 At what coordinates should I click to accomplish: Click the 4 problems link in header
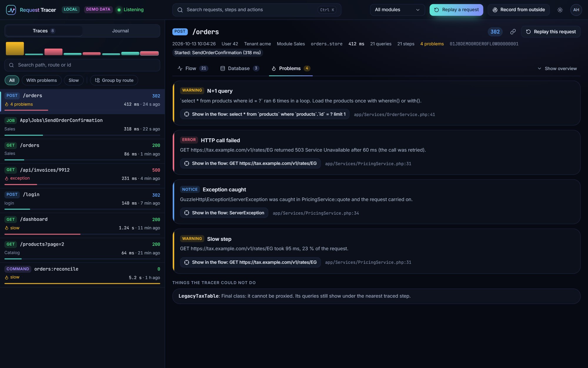[432, 44]
